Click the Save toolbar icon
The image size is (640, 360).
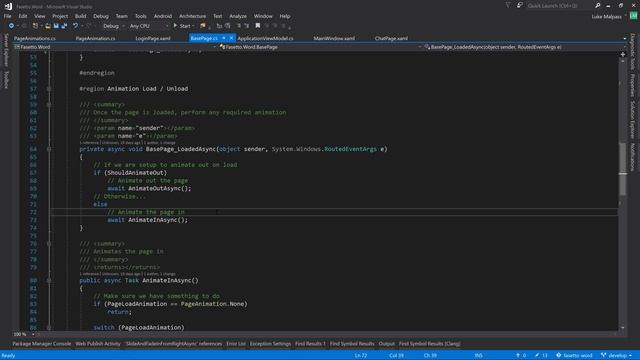click(56, 26)
